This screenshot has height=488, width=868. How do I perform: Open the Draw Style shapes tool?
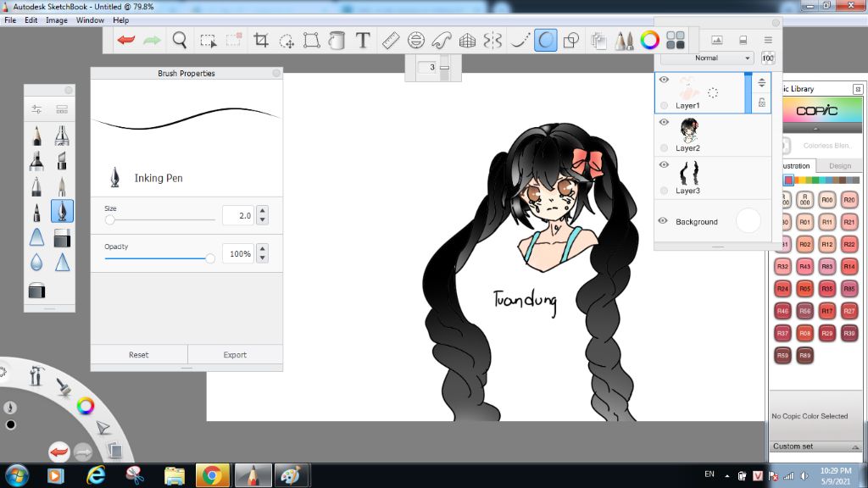click(x=570, y=40)
